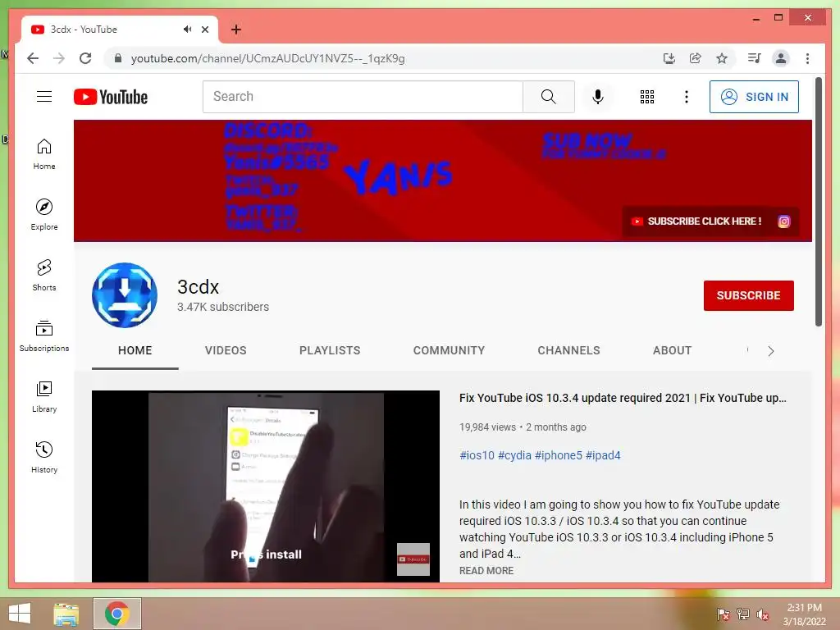Click the #iphone5 hashtag
Viewport: 840px width, 630px height.
click(x=558, y=455)
